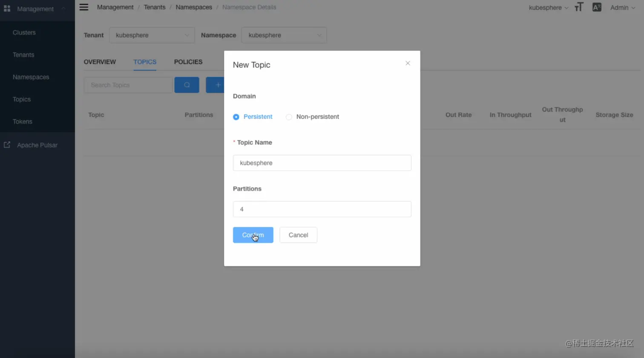
Task: Click the Out Rate column header
Action: [x=459, y=115]
